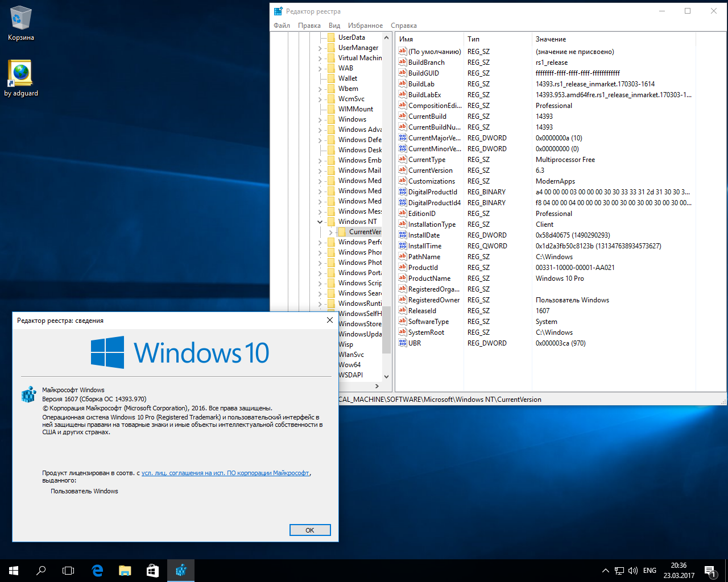
Task: Select the PathName value row
Action: click(x=545, y=256)
